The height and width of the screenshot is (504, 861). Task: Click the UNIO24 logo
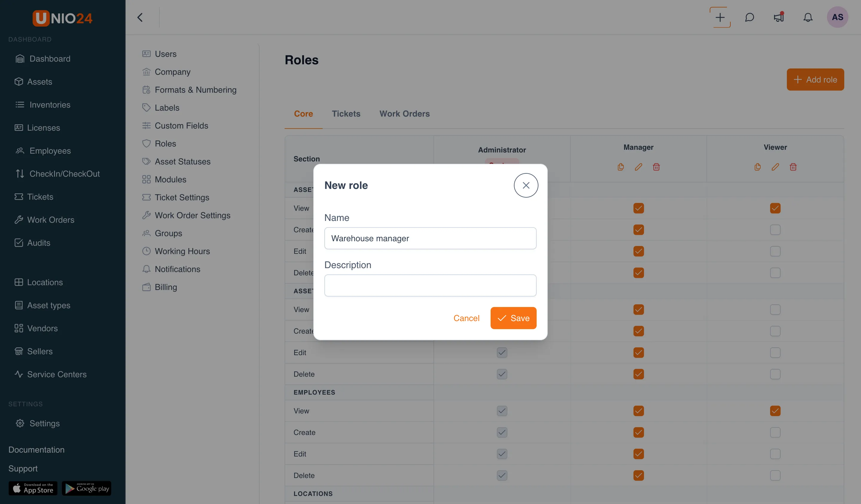point(62,18)
